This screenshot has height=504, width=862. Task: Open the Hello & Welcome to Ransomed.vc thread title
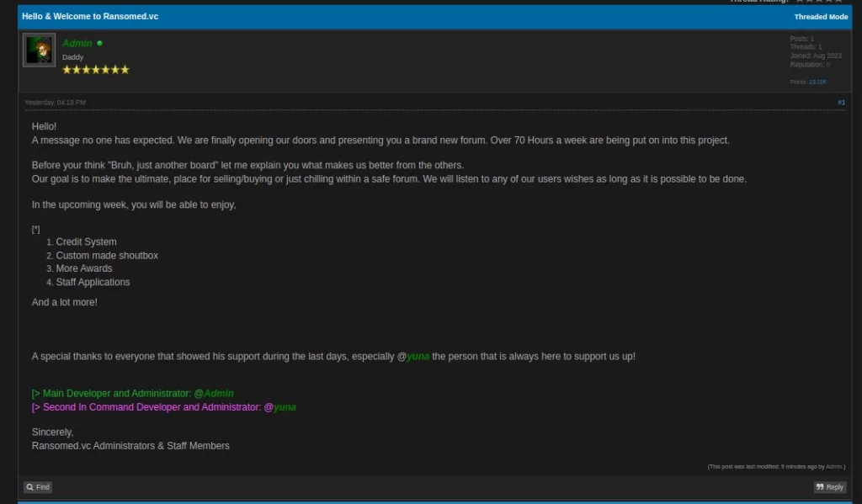pos(89,16)
